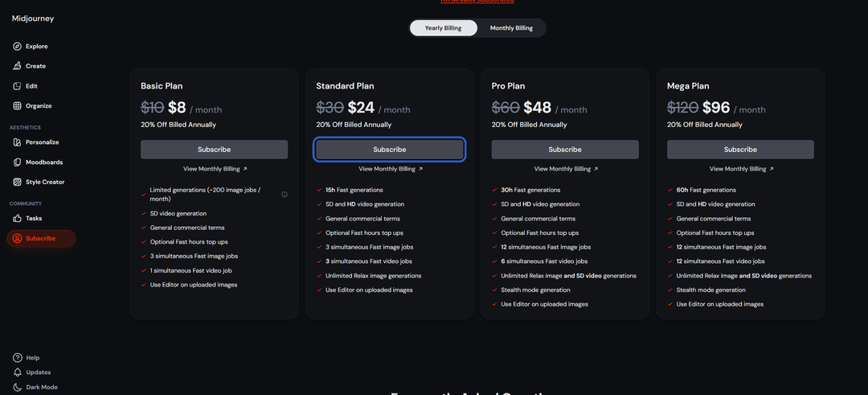
Task: Click '6 simultaneous Fast video jobs' text
Action: pyautogui.click(x=544, y=261)
